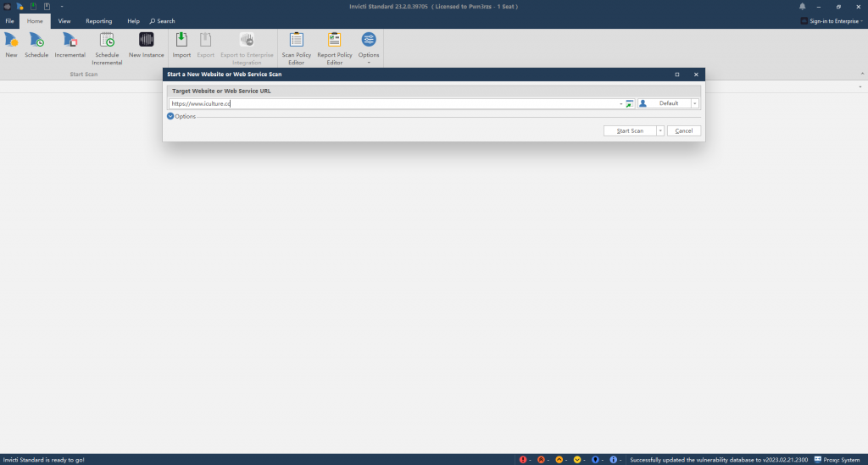The height and width of the screenshot is (465, 868).
Task: Open the ribbon Options menu
Action: [369, 48]
